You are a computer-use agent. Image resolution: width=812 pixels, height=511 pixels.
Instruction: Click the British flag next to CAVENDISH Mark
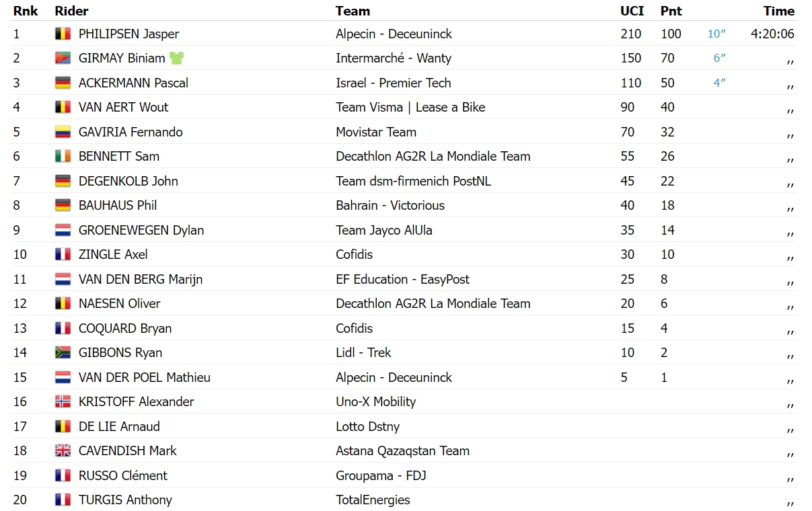click(x=63, y=451)
